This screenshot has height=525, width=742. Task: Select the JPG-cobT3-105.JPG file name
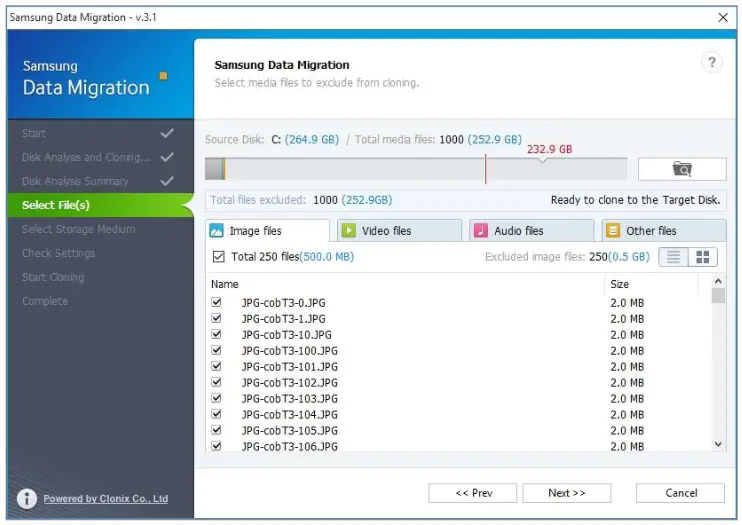coord(290,431)
